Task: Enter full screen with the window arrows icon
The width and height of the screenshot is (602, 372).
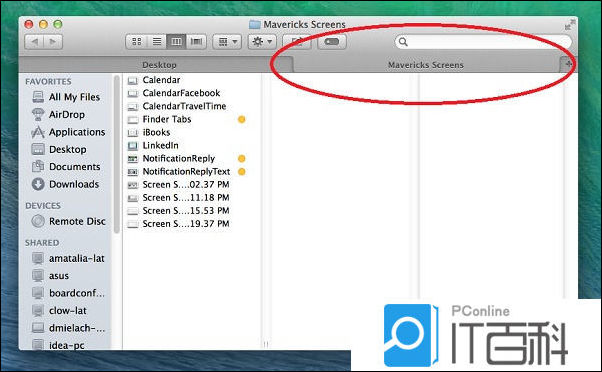Action: pyautogui.click(x=569, y=25)
